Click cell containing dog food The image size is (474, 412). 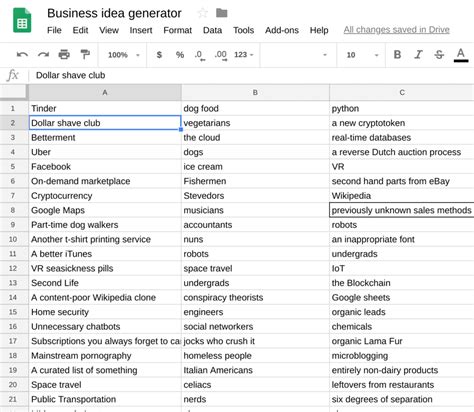(255, 108)
